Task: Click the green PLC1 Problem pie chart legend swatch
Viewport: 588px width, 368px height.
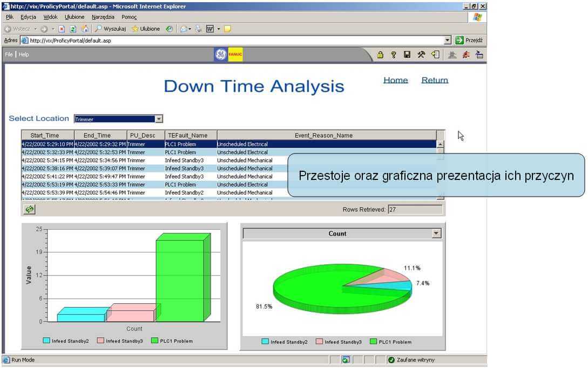Action: [373, 342]
